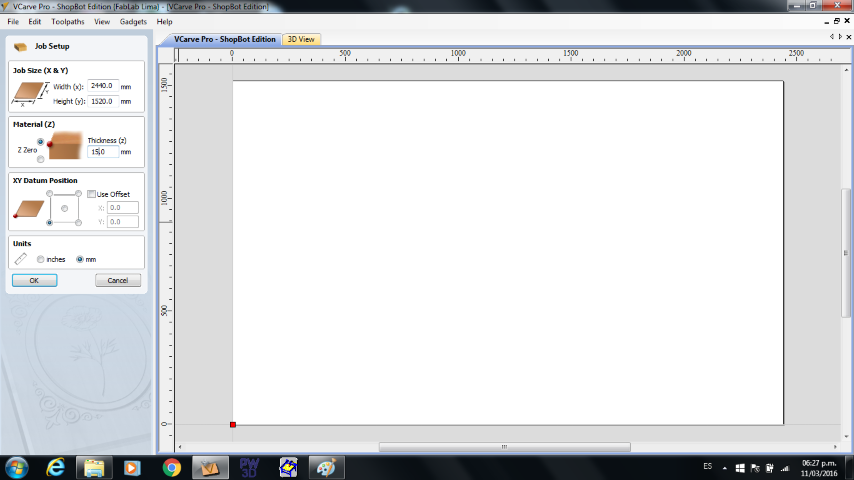Choose inches as units
Screen dimensions: 854x480
[41, 259]
